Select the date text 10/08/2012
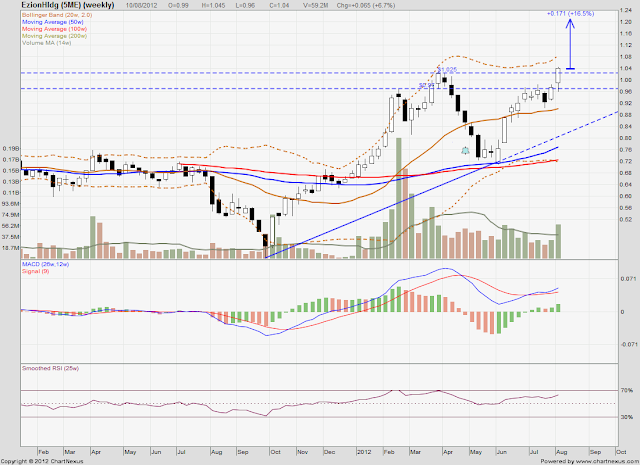Image resolution: width=640 pixels, height=465 pixels. coord(142,6)
